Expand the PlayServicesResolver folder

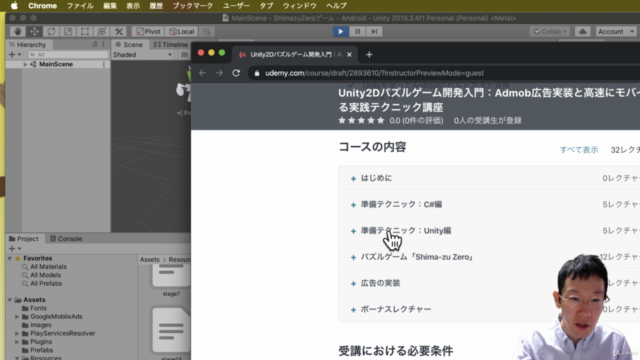[17, 333]
